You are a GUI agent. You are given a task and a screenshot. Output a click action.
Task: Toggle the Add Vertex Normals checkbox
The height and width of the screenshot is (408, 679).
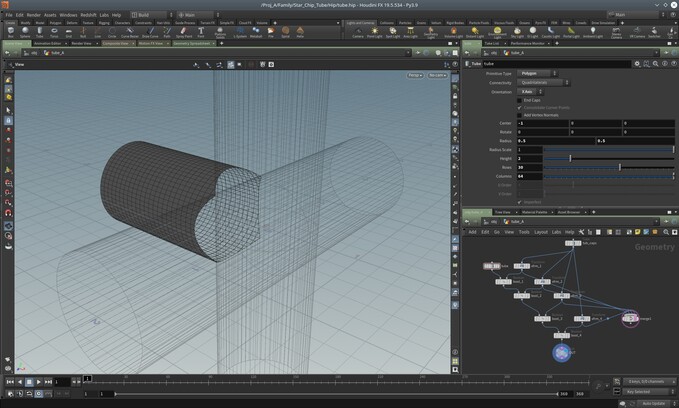pos(519,115)
